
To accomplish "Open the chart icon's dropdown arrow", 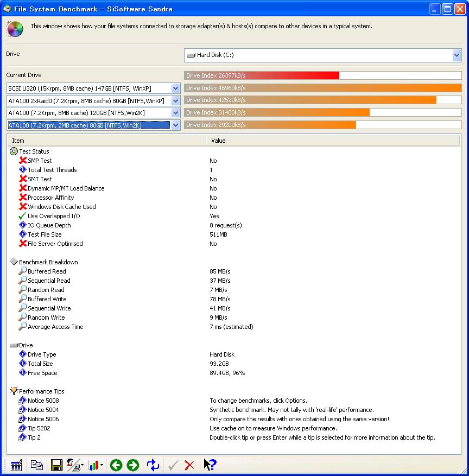I will 102,465.
